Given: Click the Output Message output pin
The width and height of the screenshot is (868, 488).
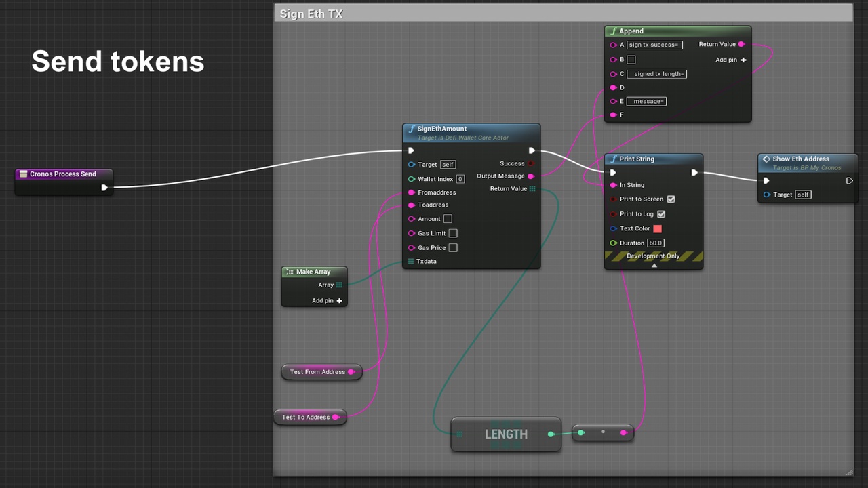Looking at the screenshot, I should 531,176.
